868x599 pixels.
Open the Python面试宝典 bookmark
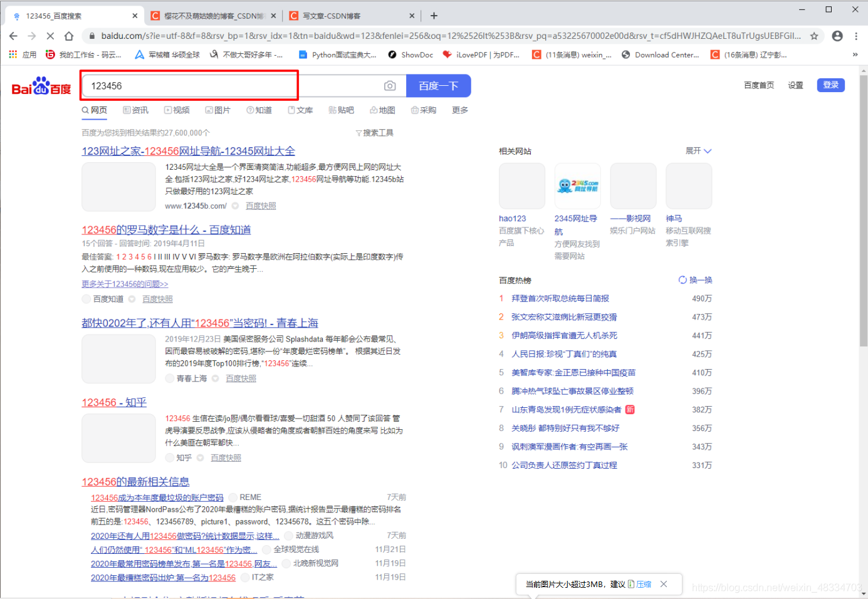pos(338,55)
